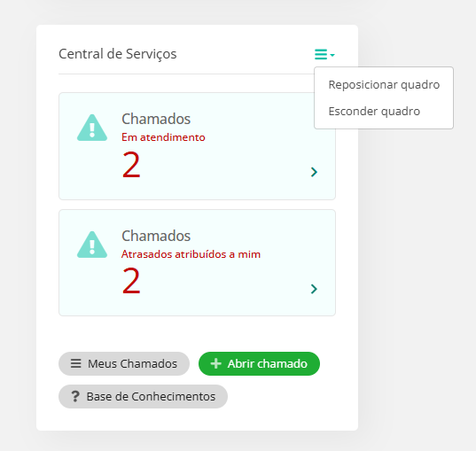Expand Atrasados atribuídos a mim chevron
The width and height of the screenshot is (476, 451).
tap(314, 289)
